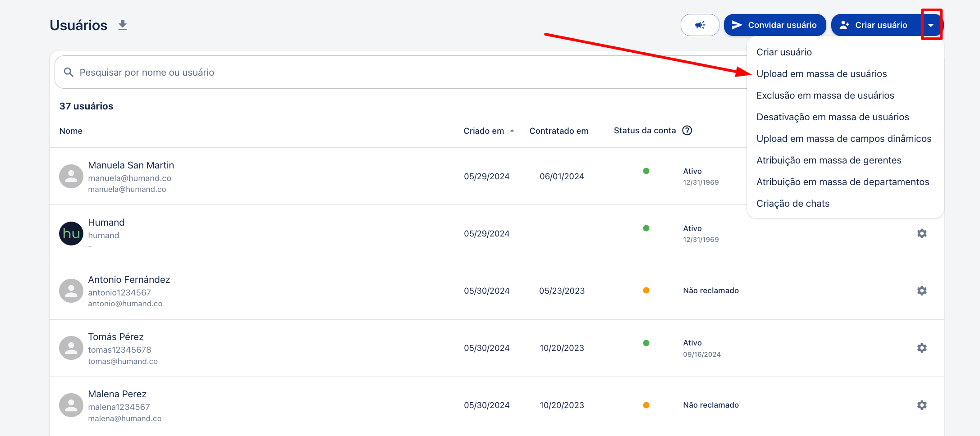Sort by Criado em column arrow
This screenshot has height=436, width=980.
(x=512, y=131)
